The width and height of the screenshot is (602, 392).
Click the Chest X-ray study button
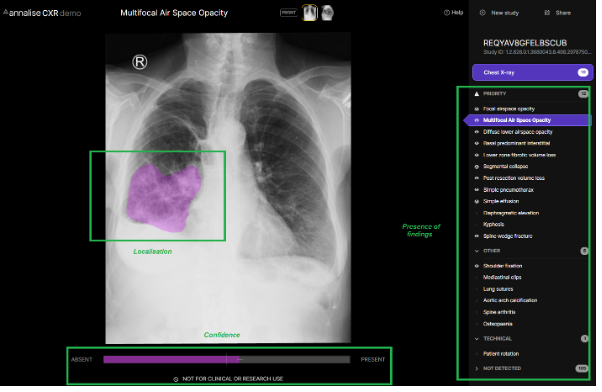click(x=532, y=73)
